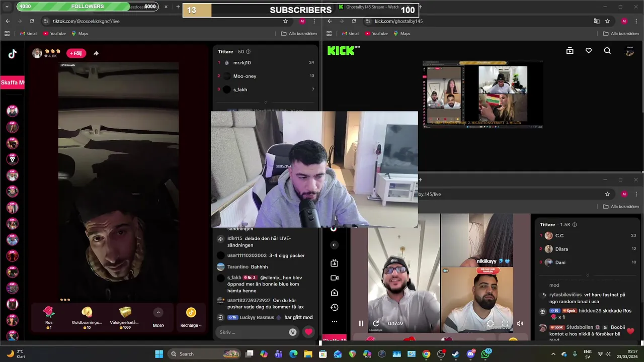
Task: Open Chrome apps grid in left window
Action: coord(7,33)
